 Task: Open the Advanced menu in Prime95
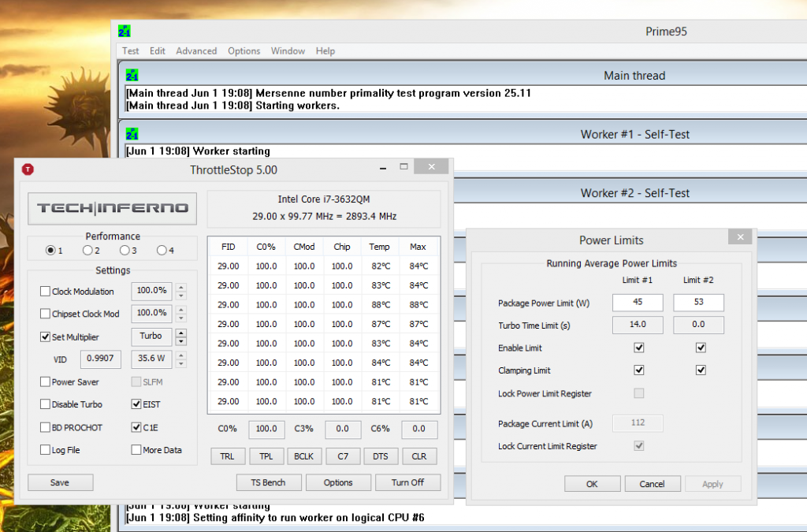pos(196,51)
